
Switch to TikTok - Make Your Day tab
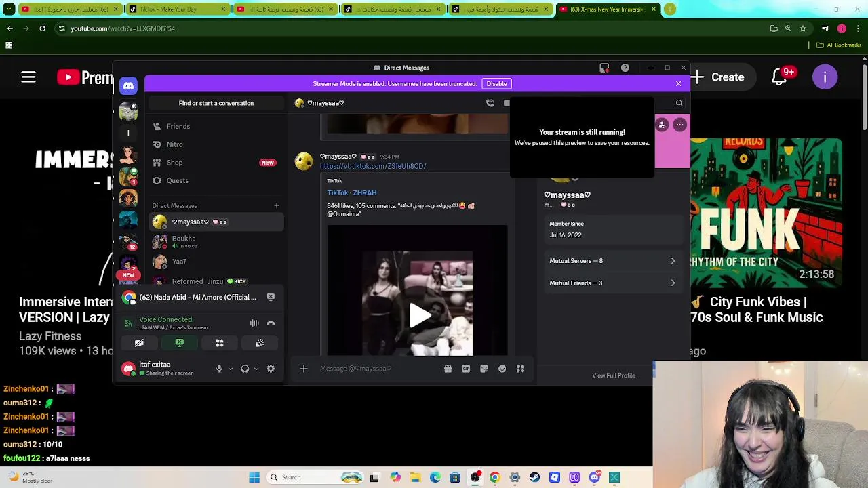(176, 9)
